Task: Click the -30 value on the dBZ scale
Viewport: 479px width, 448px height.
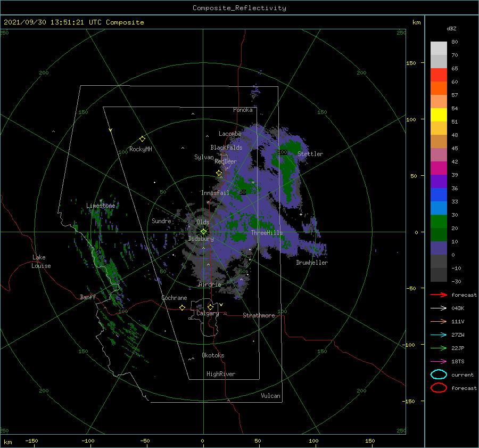Action: [x=456, y=281]
